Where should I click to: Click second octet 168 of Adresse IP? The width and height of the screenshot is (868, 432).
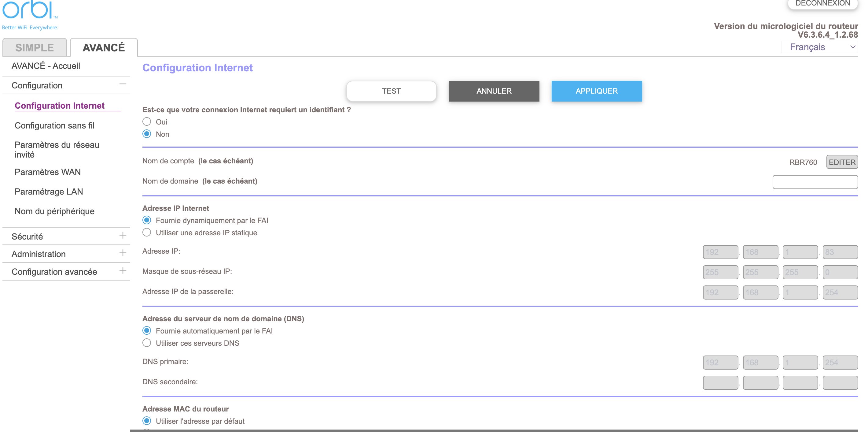click(760, 252)
